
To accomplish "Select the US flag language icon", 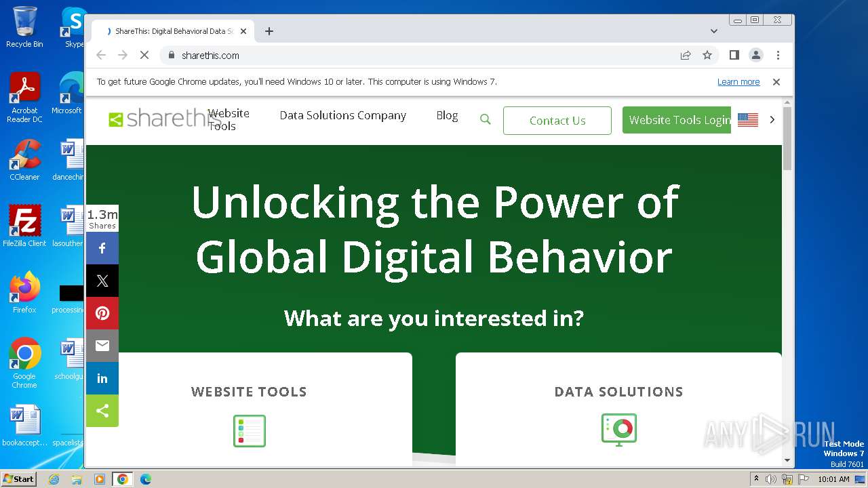I will point(747,120).
